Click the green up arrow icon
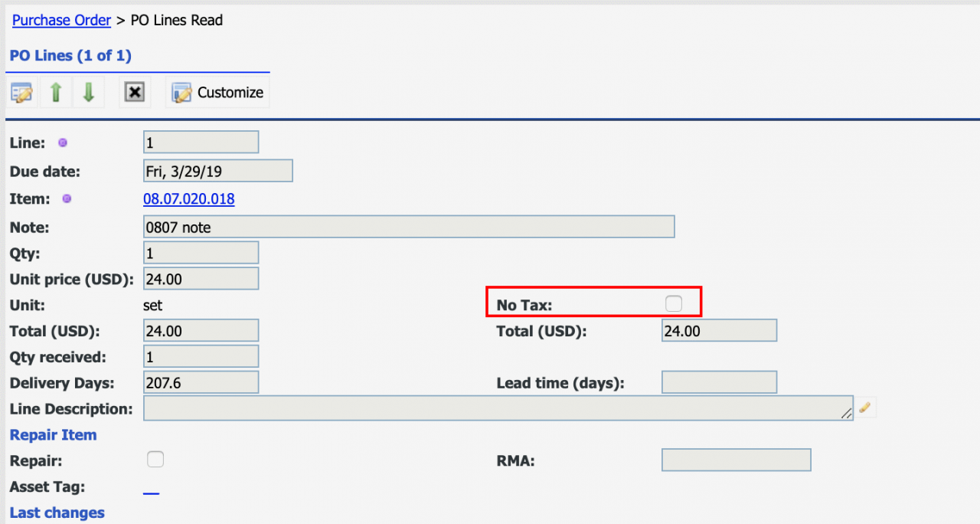This screenshot has width=980, height=524. [x=56, y=93]
